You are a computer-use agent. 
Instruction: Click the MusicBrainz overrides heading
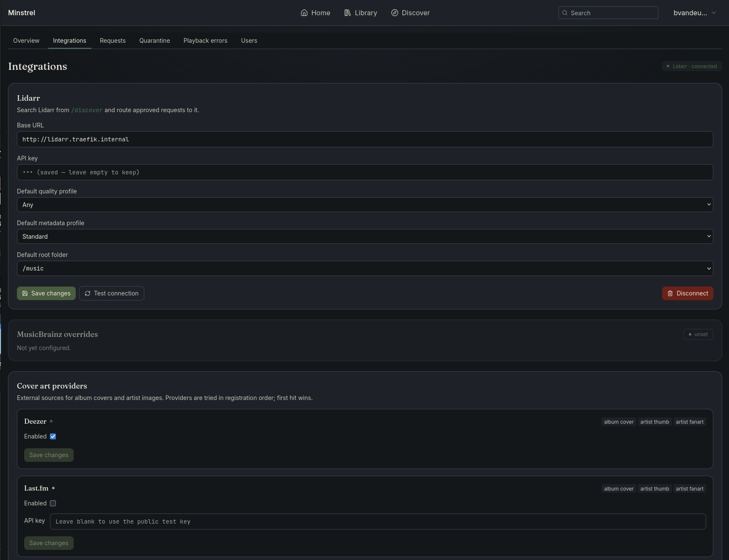coord(57,334)
